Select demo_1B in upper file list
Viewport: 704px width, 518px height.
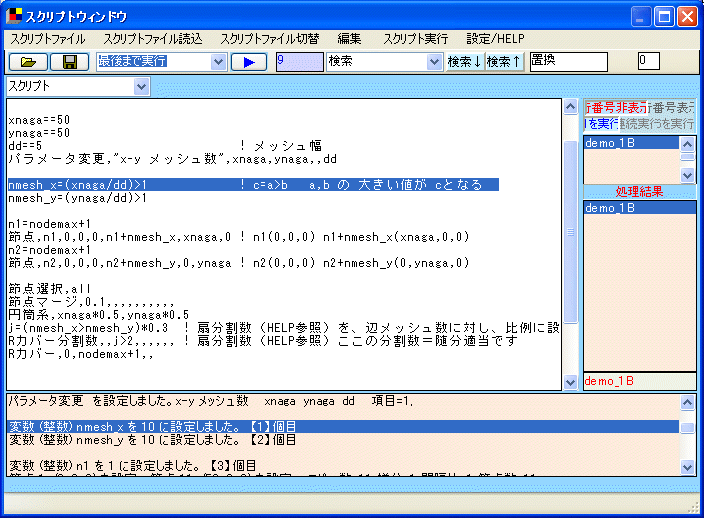631,143
